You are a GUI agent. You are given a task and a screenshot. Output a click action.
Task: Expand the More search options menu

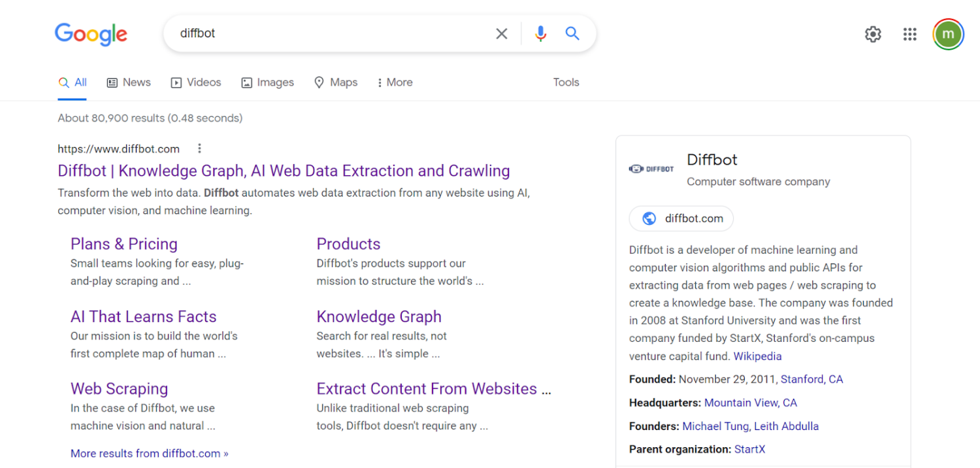point(395,82)
